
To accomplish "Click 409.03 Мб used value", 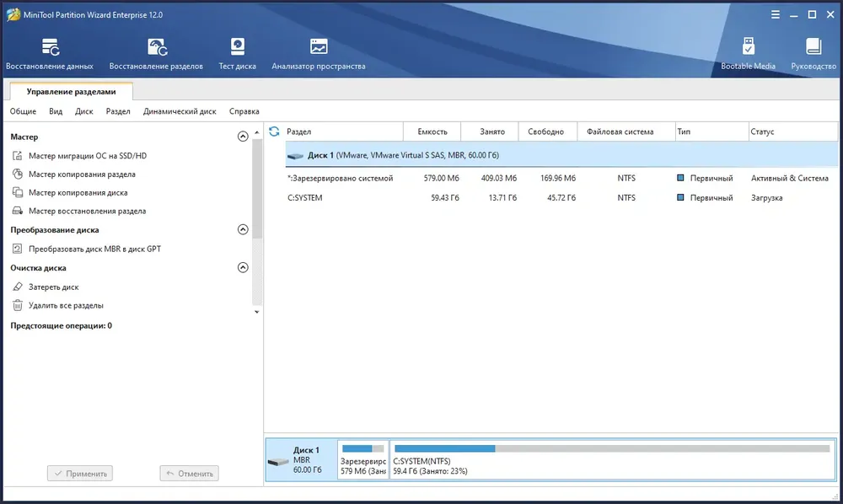I will tap(498, 178).
